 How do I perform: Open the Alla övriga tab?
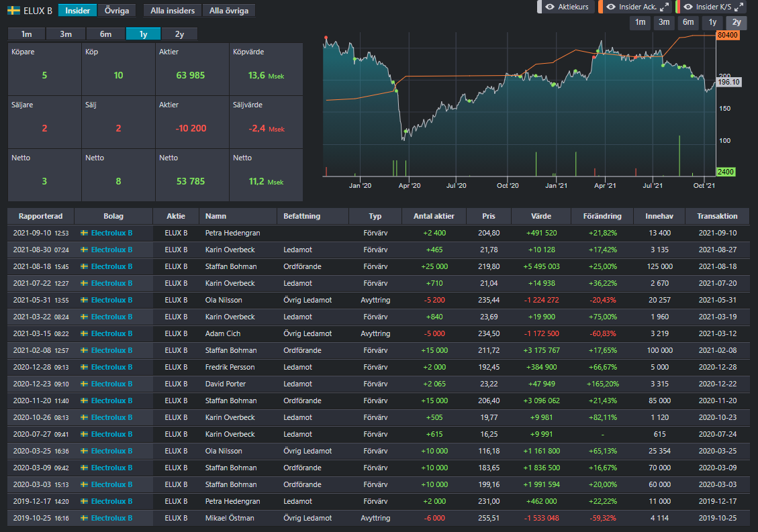229,10
